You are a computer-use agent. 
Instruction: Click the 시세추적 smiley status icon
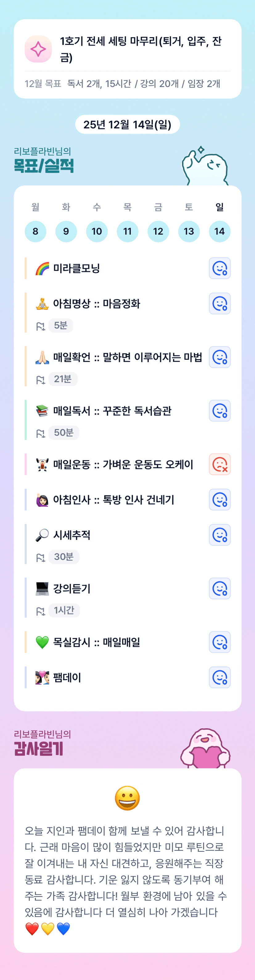click(220, 535)
